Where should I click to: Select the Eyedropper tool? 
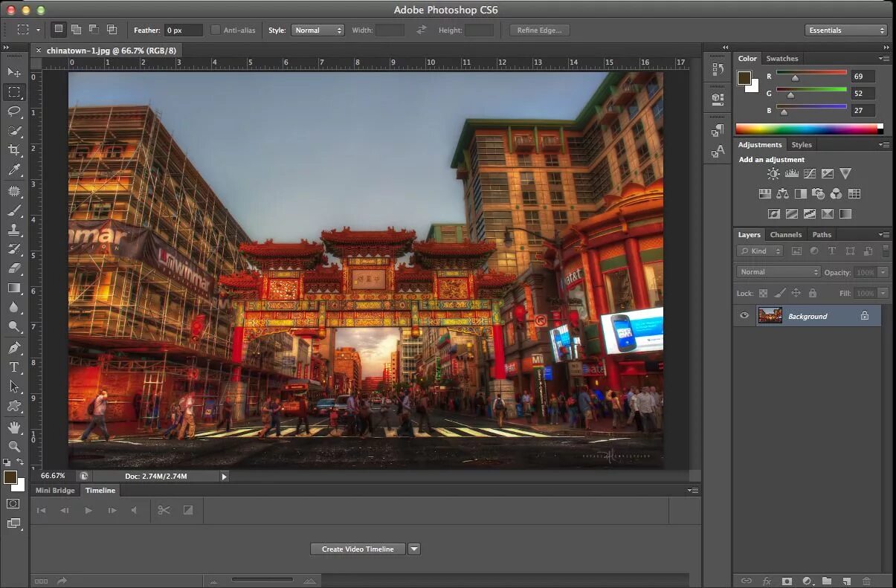[14, 170]
